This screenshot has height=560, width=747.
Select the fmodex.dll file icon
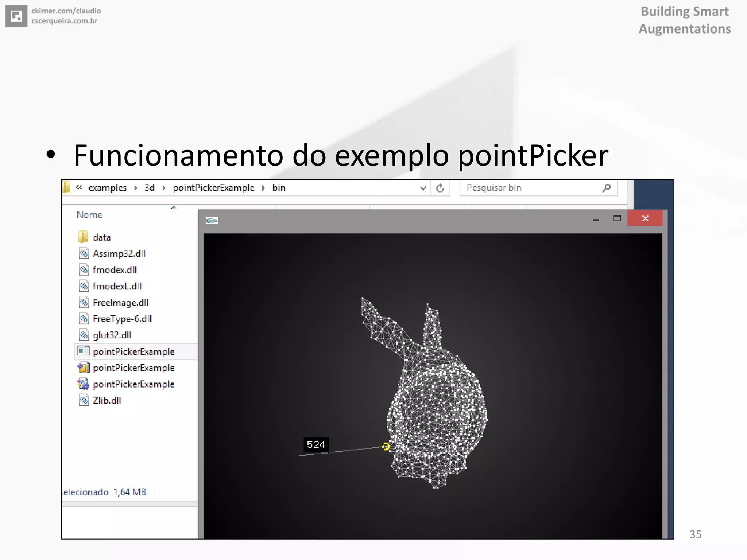tap(84, 269)
